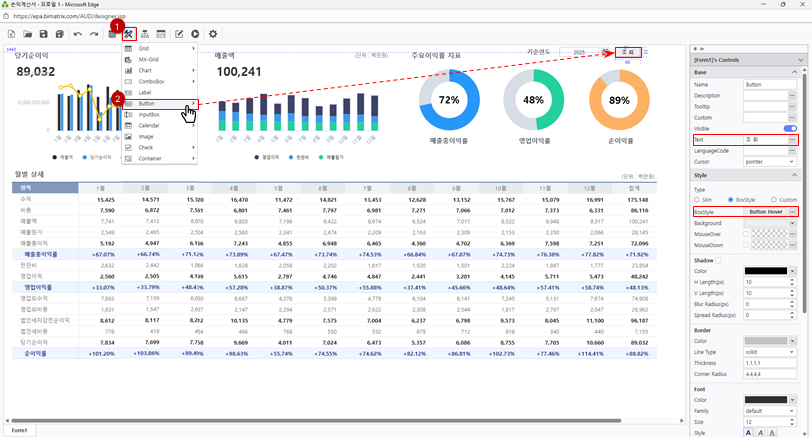The height and width of the screenshot is (437, 812).
Task: Undo the last action
Action: 77,34
